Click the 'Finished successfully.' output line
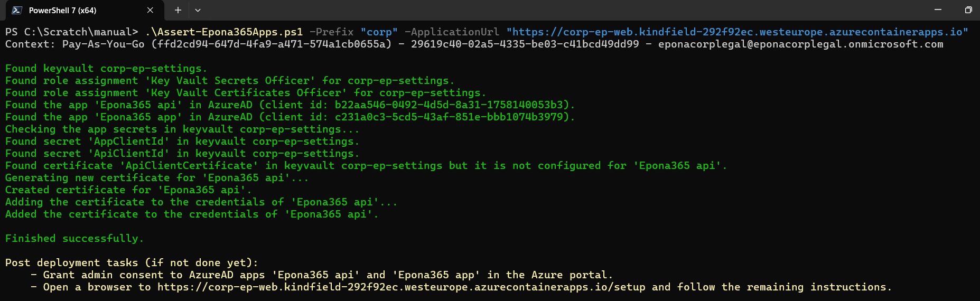This screenshot has height=301, width=980. tap(74, 239)
